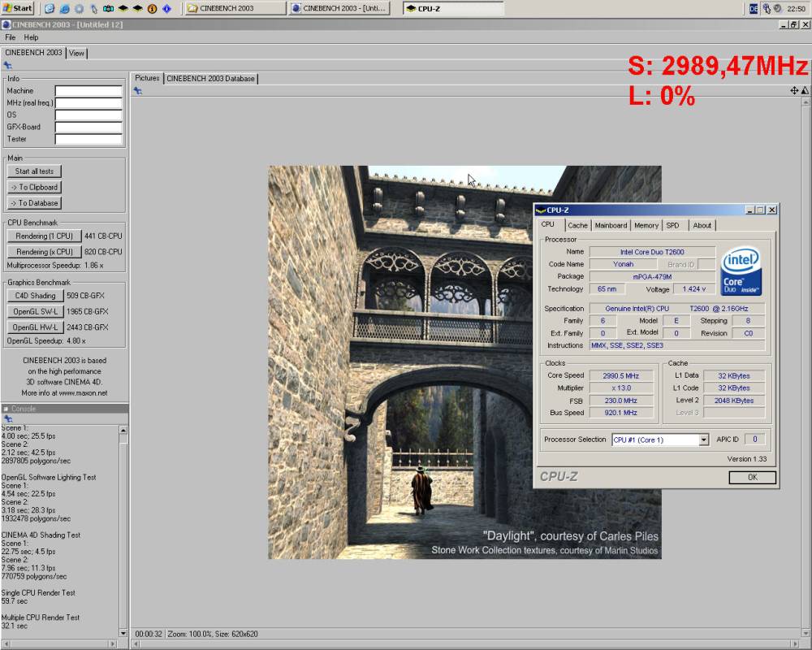Open Processor Selection dropdown in CPU-Z
The width and height of the screenshot is (812, 650).
(x=703, y=440)
